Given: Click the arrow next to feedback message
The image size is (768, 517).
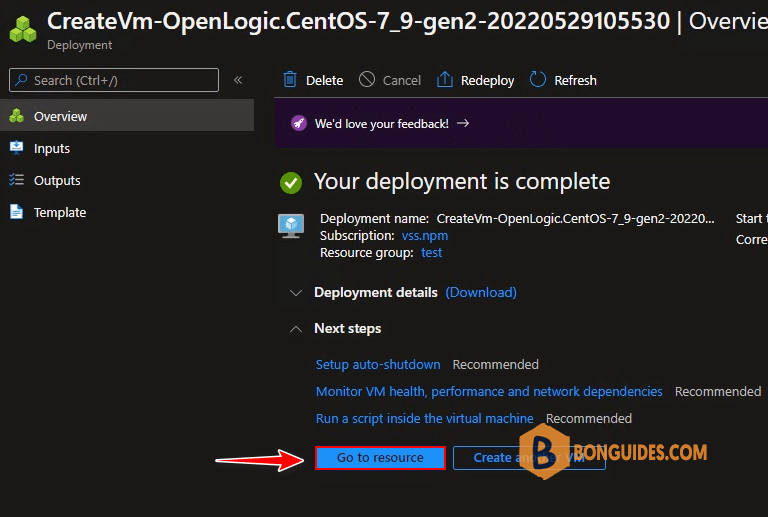Looking at the screenshot, I should (x=463, y=123).
